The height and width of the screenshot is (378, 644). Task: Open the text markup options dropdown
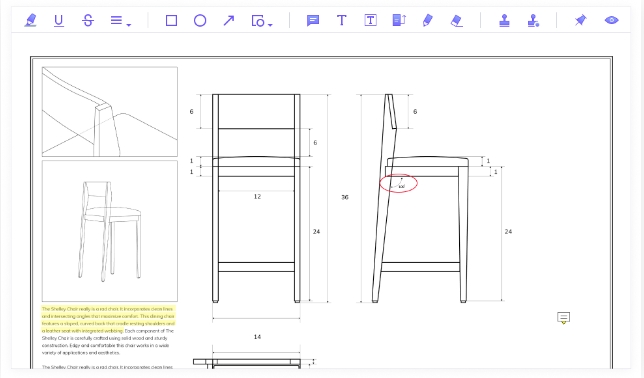[x=120, y=20]
